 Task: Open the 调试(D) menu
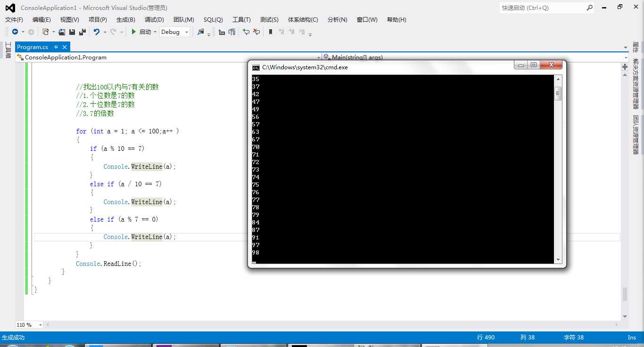[x=154, y=20]
